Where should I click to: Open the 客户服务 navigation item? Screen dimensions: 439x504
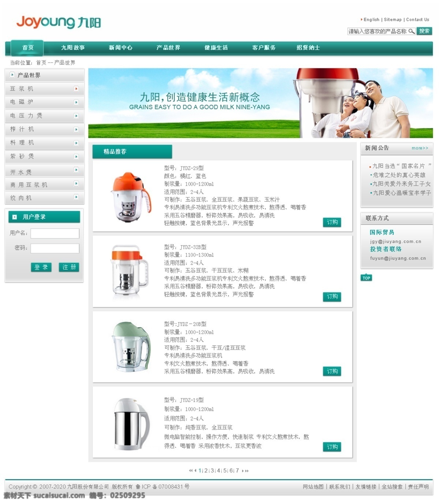(x=264, y=48)
